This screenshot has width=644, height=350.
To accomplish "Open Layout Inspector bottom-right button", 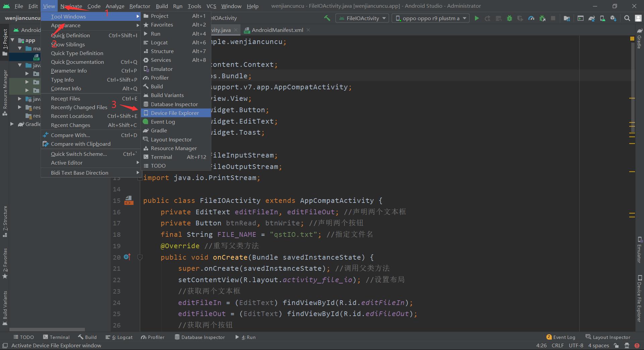I will 608,337.
